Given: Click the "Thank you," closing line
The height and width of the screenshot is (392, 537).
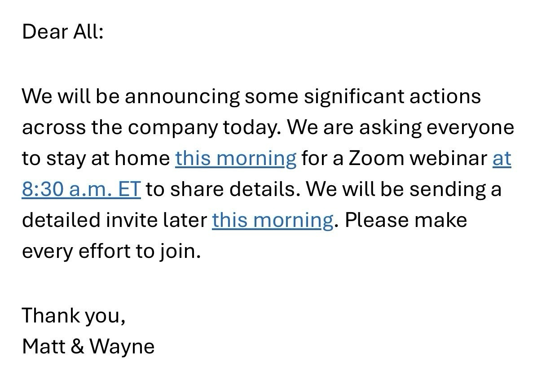Looking at the screenshot, I should [74, 315].
